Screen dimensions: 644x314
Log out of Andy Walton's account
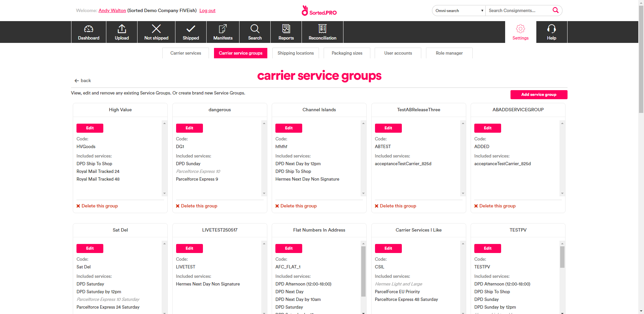(x=207, y=10)
